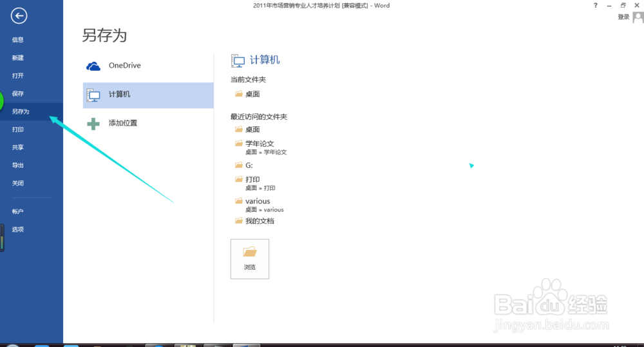The image size is (644, 347).
Task: Click the 桌面 » 学年论文 path text
Action: point(266,153)
